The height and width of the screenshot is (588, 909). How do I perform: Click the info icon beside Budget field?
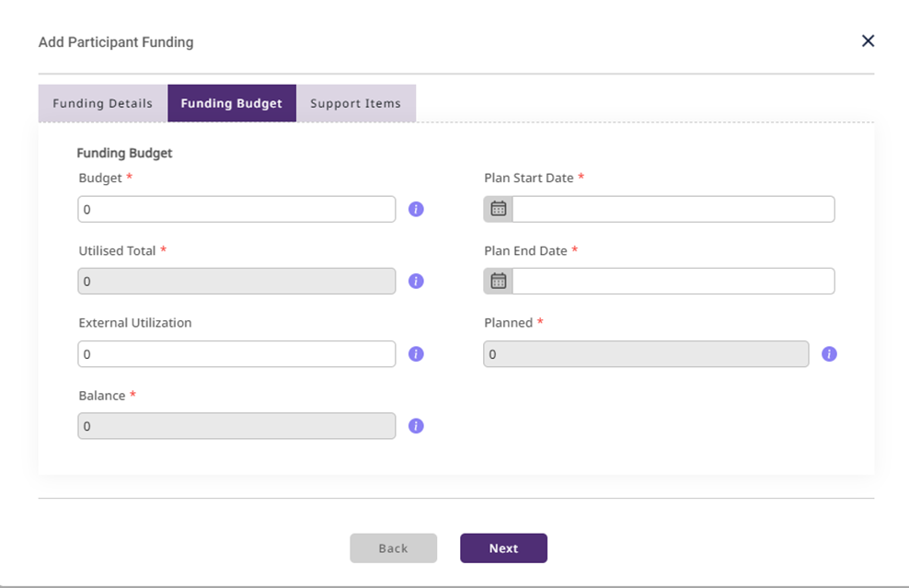pyautogui.click(x=416, y=209)
